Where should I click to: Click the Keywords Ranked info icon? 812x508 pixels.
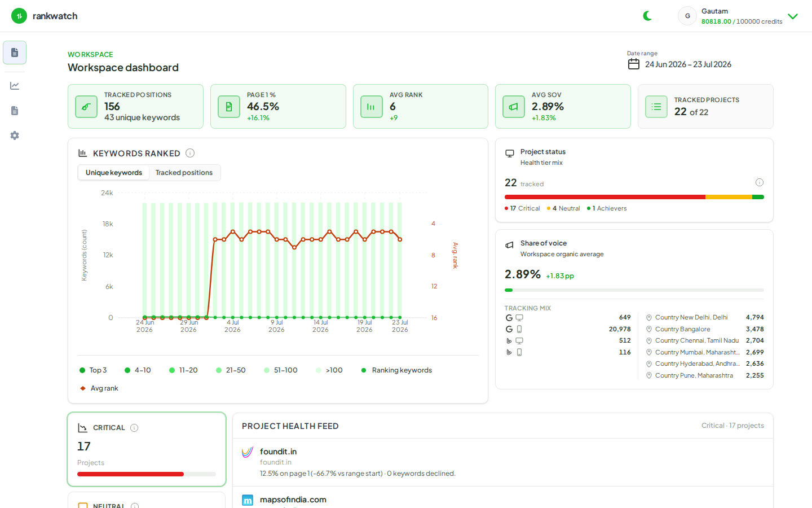pyautogui.click(x=190, y=153)
